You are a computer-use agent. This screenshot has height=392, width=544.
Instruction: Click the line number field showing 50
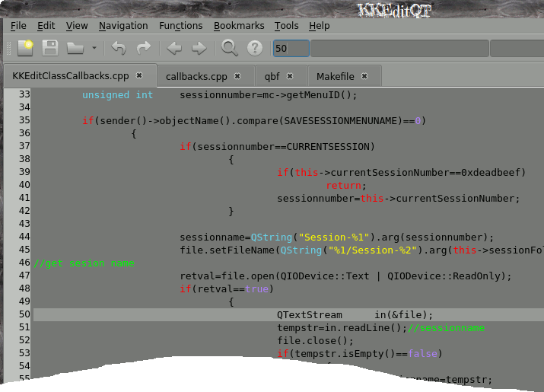(291, 48)
